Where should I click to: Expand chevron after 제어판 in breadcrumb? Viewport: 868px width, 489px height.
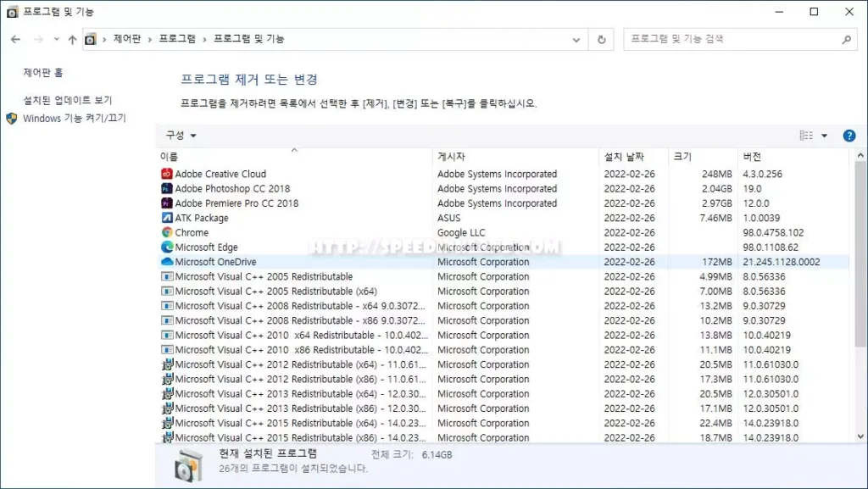pyautogui.click(x=149, y=39)
